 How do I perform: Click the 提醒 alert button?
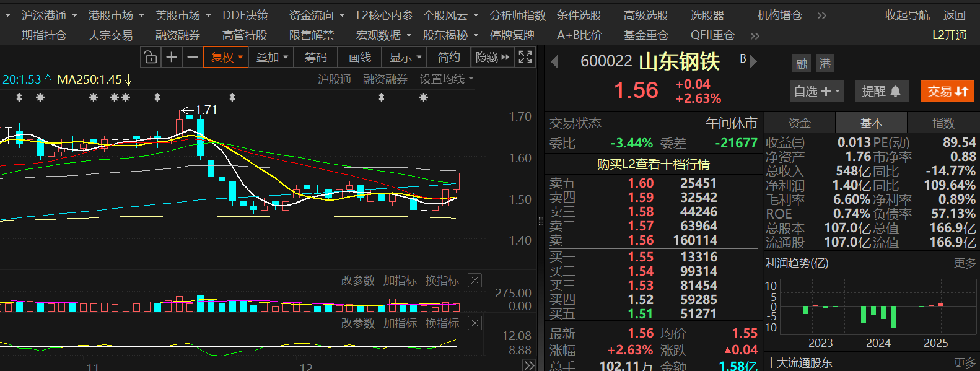point(882,92)
